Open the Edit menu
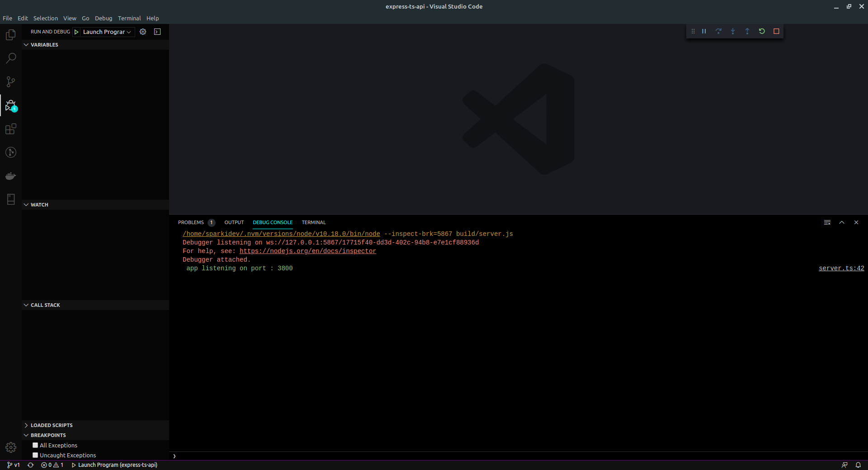Image resolution: width=868 pixels, height=470 pixels. [x=23, y=18]
